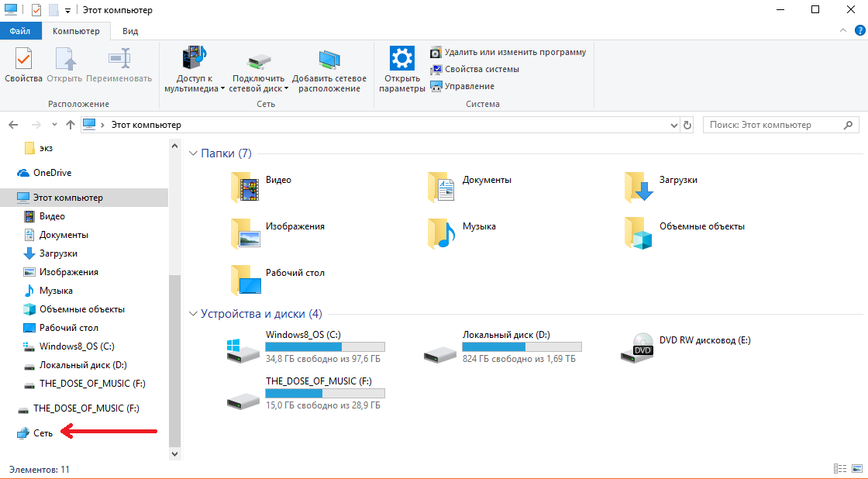Select Сеть in the navigation pane

click(x=43, y=433)
